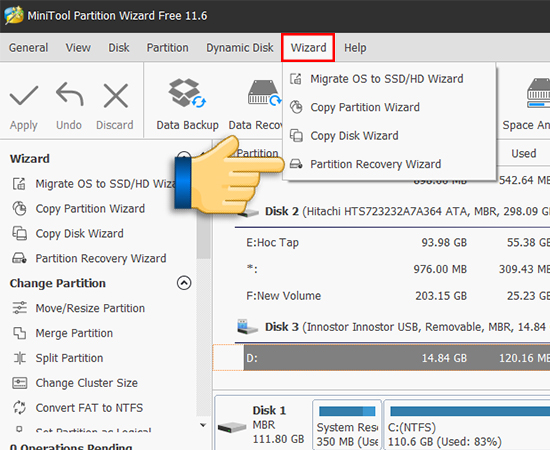550x450 pixels.
Task: Open the Dynamic Disk menu
Action: pyautogui.click(x=240, y=48)
